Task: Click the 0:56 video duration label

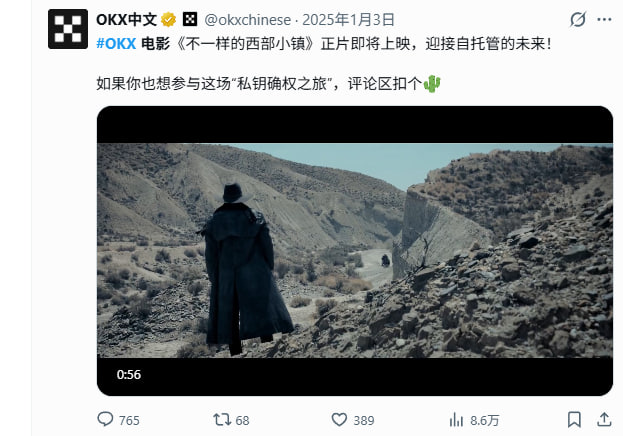Action: pos(129,374)
